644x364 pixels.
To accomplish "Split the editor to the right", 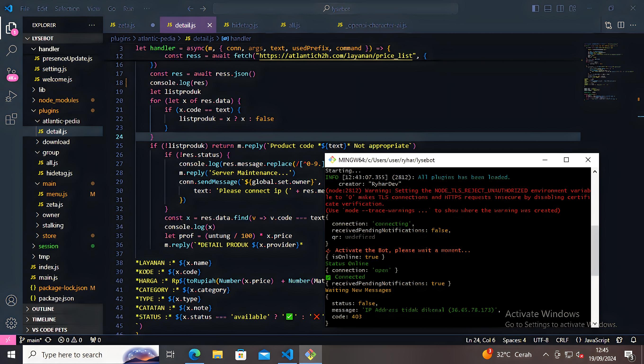I will (621, 25).
